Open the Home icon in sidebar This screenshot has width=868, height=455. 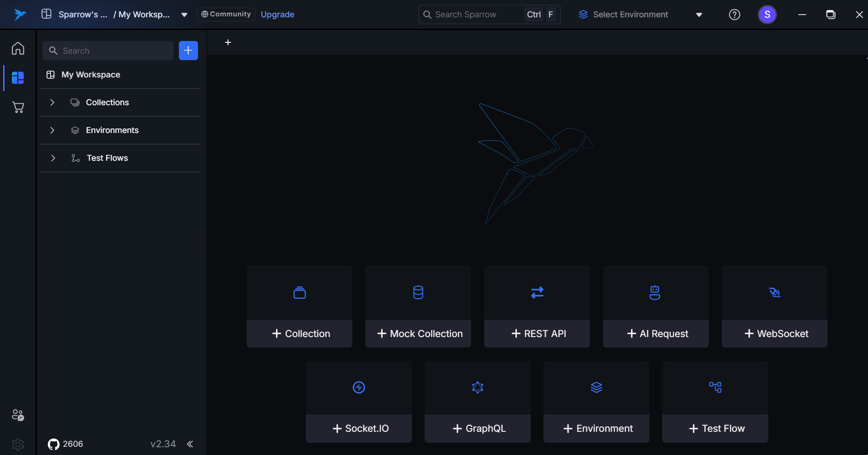tap(18, 48)
